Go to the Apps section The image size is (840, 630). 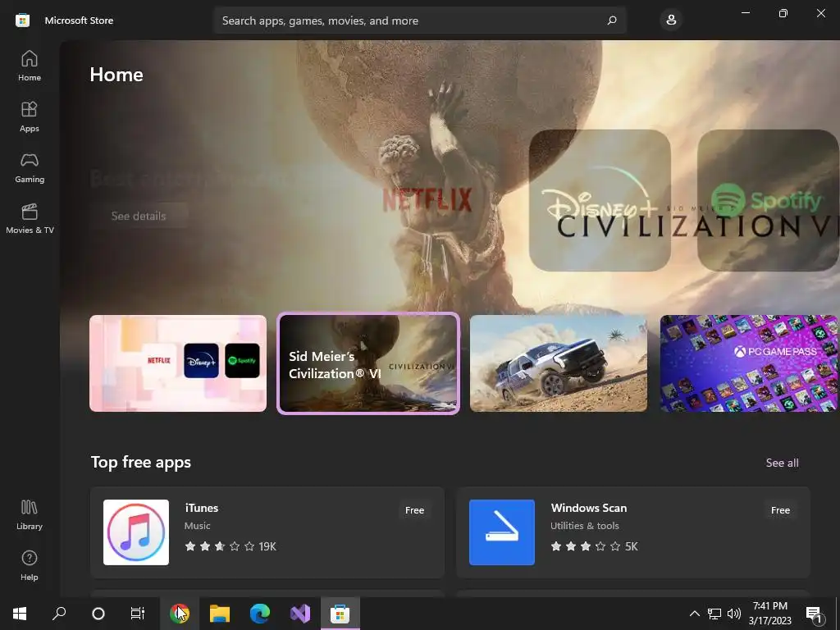point(30,116)
